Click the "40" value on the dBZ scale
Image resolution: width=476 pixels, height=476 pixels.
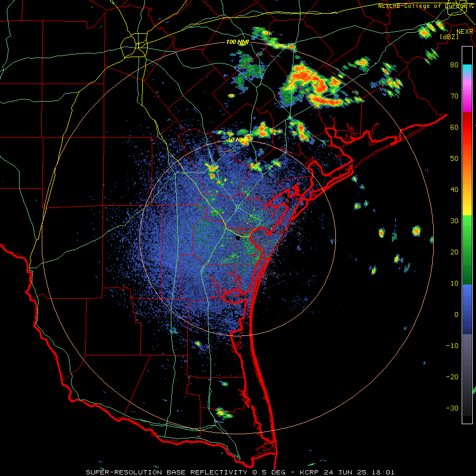click(x=454, y=190)
